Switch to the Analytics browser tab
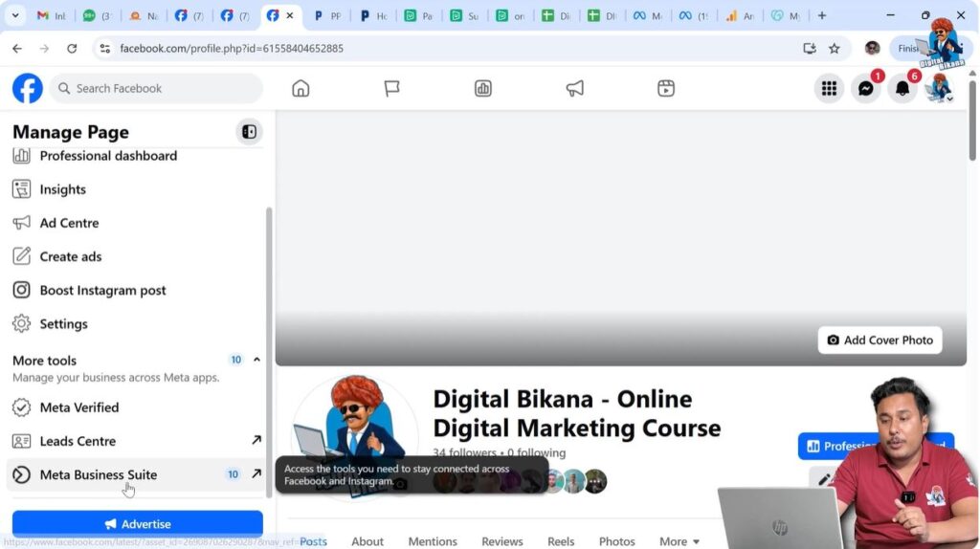 point(740,15)
